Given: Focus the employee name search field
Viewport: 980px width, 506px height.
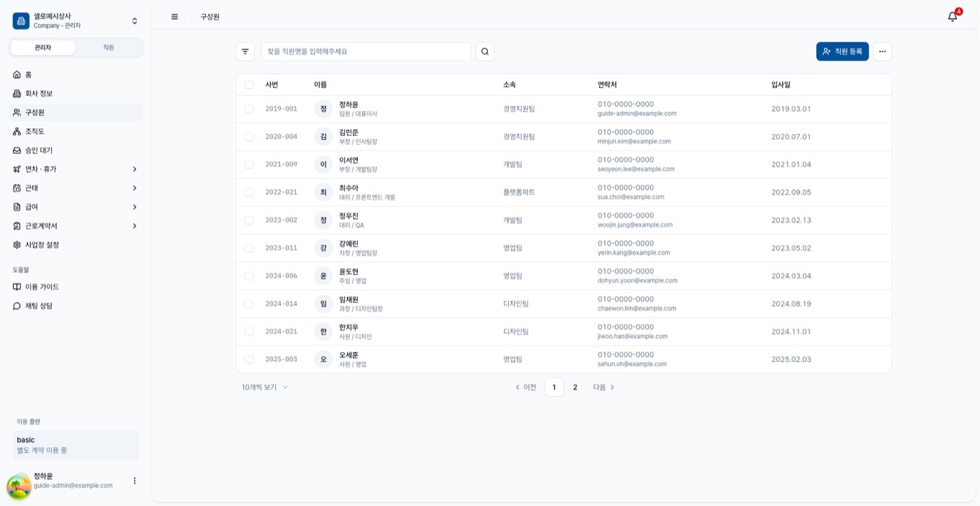Looking at the screenshot, I should [366, 52].
